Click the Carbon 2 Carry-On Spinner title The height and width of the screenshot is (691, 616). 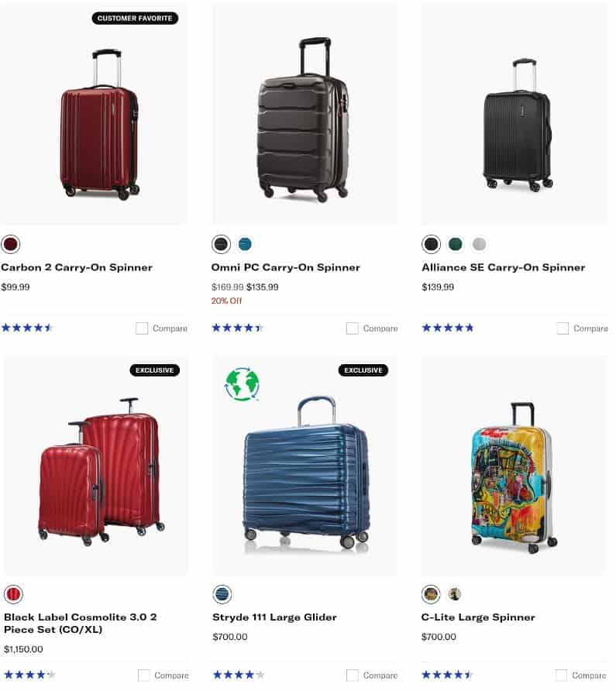[x=74, y=267]
